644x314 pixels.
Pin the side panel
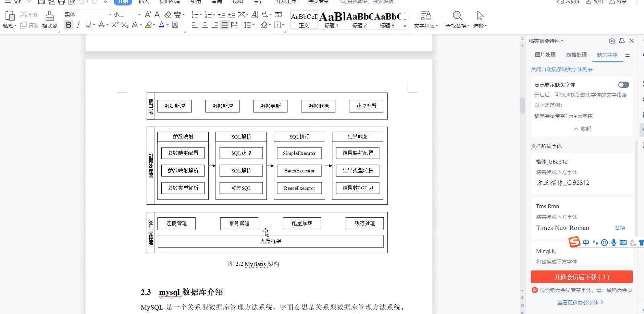pos(622,41)
